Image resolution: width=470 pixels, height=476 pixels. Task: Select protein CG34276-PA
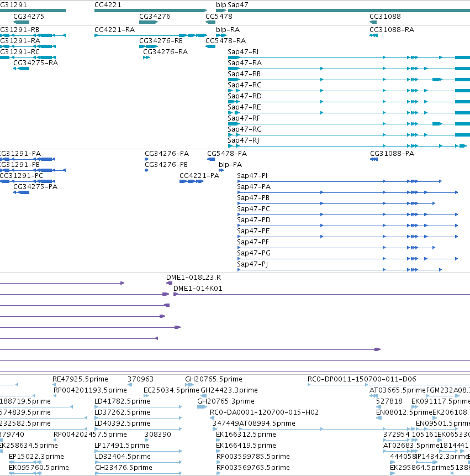click(166, 154)
